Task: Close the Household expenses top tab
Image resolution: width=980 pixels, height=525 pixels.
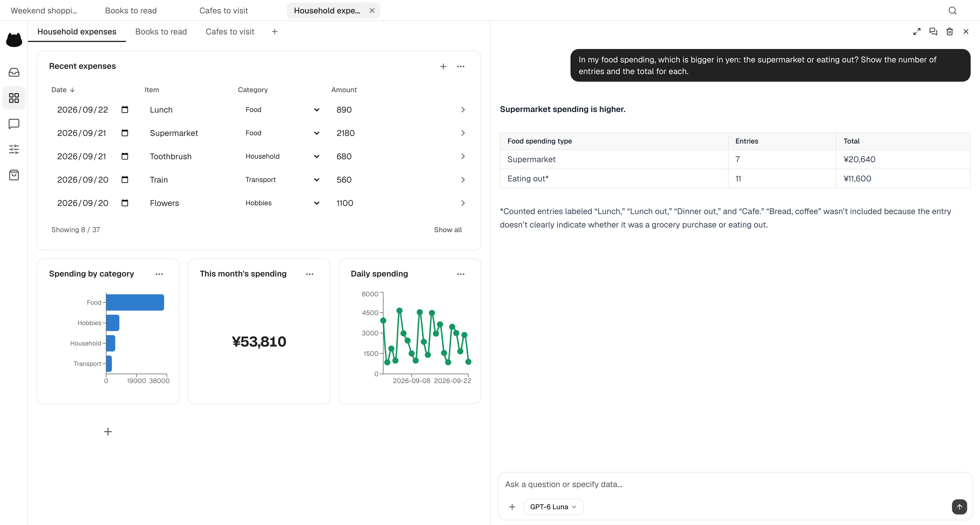Action: tap(372, 11)
